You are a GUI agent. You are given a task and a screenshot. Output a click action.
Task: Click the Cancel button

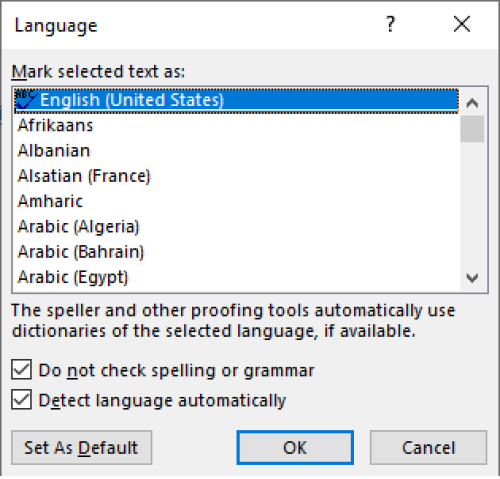428,448
